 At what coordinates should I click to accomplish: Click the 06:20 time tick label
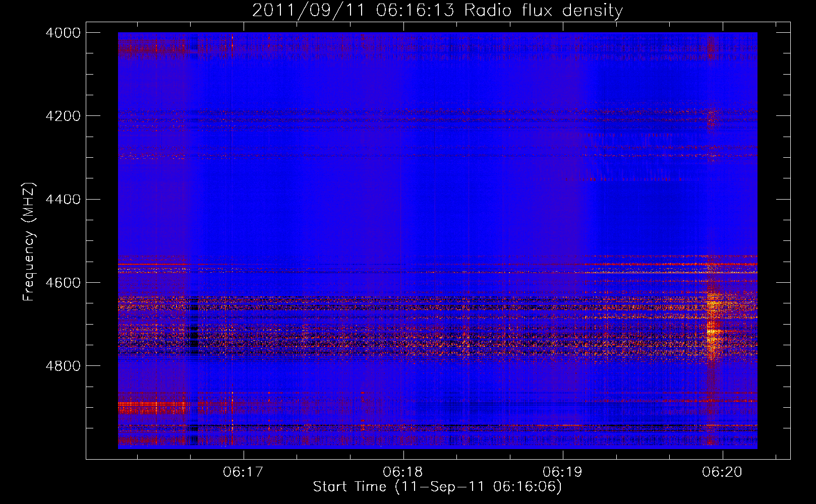click(722, 472)
